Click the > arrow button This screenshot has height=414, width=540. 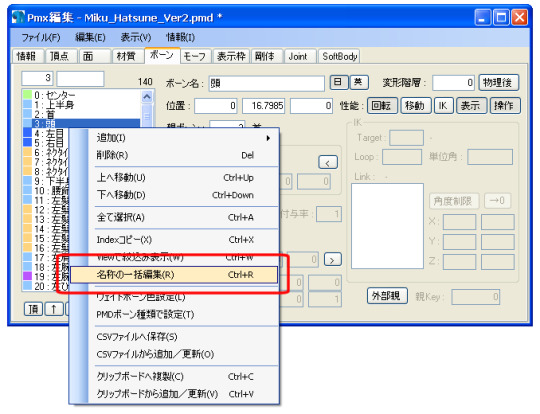point(333,259)
